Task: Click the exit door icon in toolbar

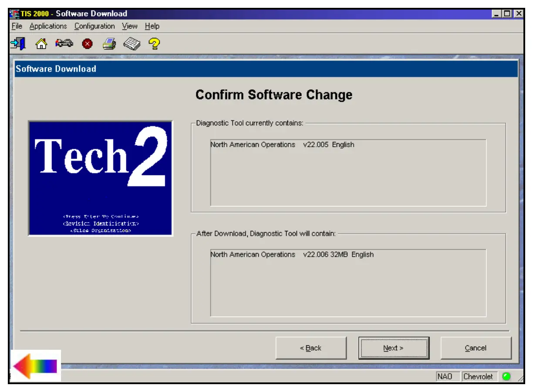Action: [18, 44]
